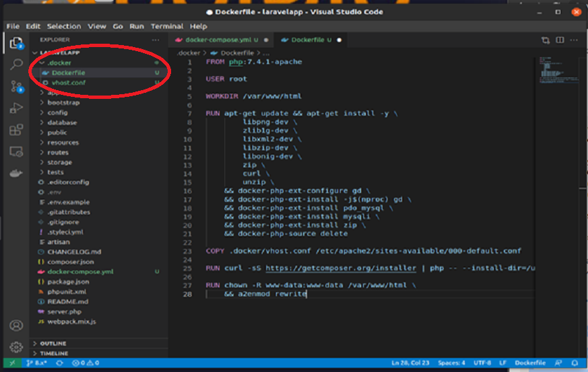Viewport: 588px width, 372px height.
Task: Open the File menu
Action: click(13, 26)
